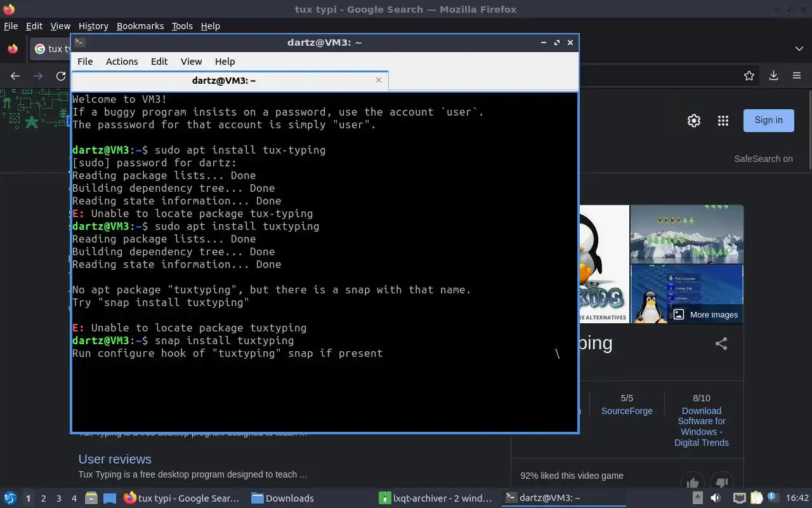Open the LXQt start menu icon
The image size is (812, 508).
tap(10, 498)
